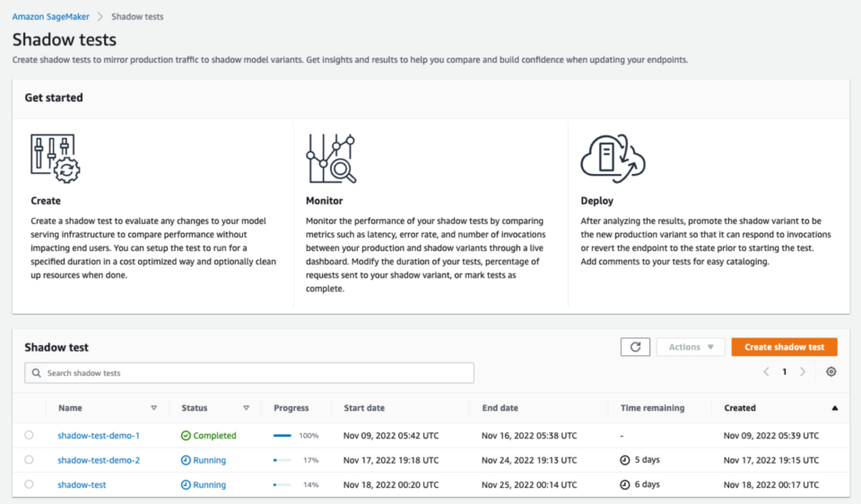Focus the Search shadow tests field
Screen dimensions: 861x504
click(249, 373)
